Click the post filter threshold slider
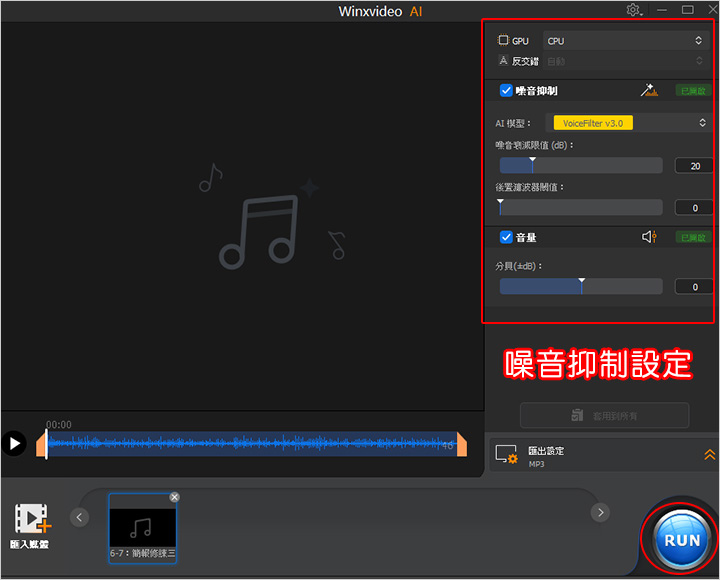The width and height of the screenshot is (720, 580). pyautogui.click(x=581, y=207)
